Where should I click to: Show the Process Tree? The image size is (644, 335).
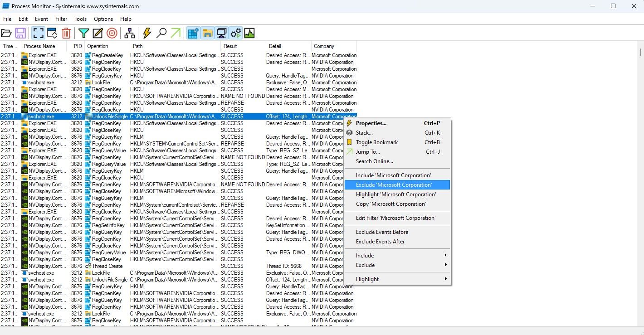129,33
